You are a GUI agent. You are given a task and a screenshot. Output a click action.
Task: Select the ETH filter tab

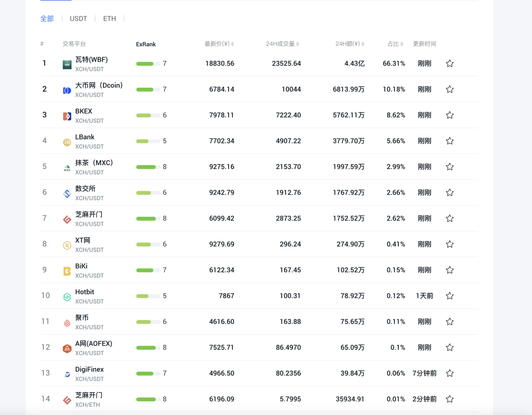[109, 19]
